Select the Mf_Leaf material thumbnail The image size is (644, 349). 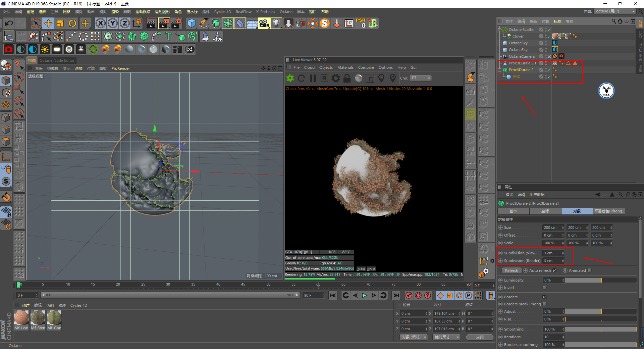pos(21,318)
